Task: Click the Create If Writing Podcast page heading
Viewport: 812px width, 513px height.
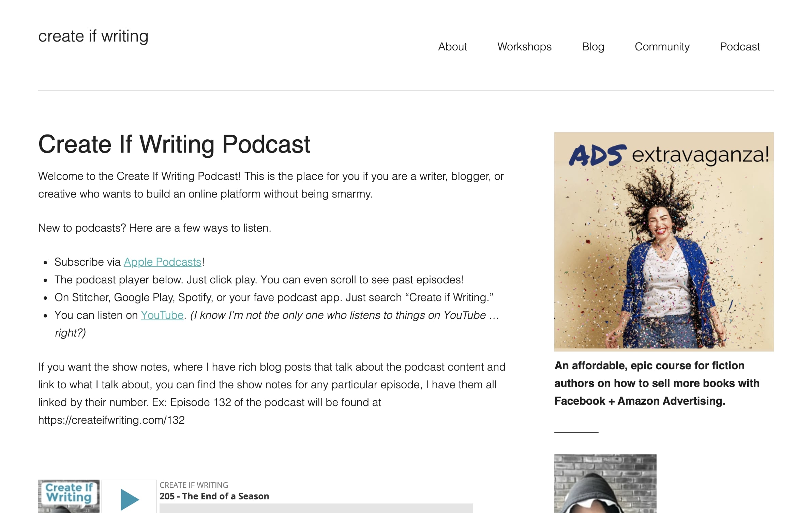Action: click(x=174, y=144)
